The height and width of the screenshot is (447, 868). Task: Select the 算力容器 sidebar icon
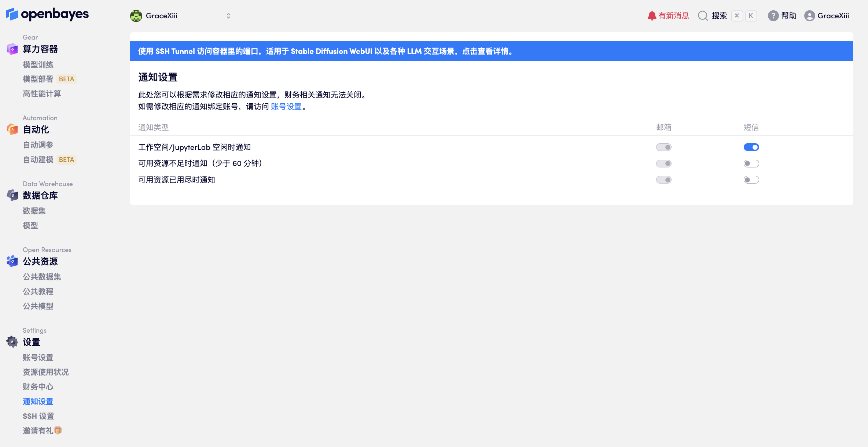12,49
